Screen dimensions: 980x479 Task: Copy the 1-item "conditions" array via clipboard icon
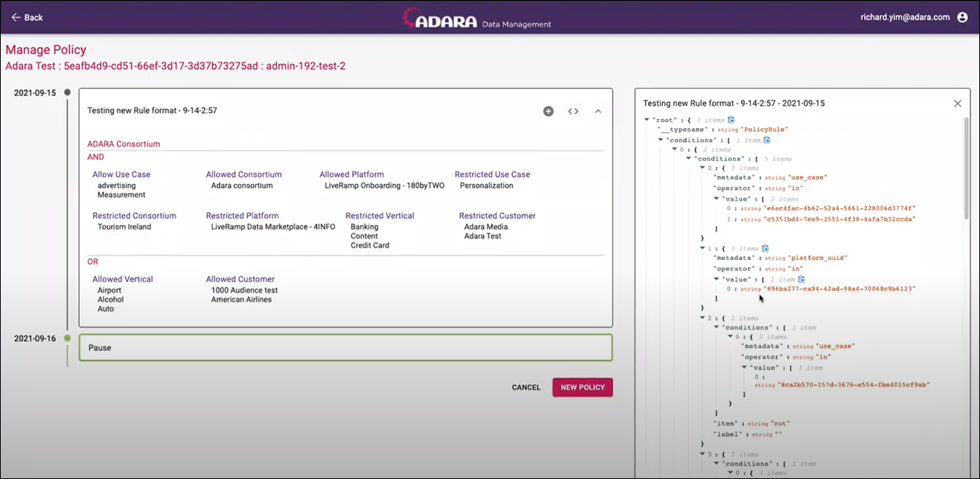[766, 139]
